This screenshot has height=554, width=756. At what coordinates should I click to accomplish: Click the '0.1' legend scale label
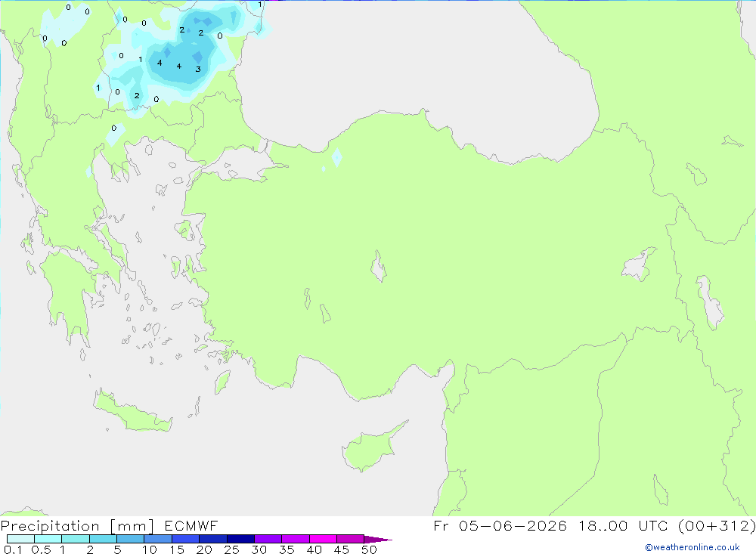tap(13, 549)
